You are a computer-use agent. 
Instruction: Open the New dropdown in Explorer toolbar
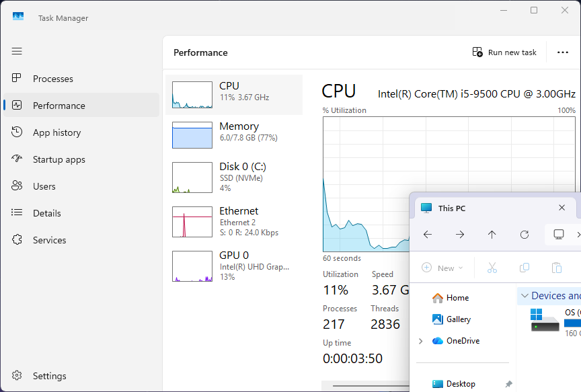pyautogui.click(x=442, y=268)
